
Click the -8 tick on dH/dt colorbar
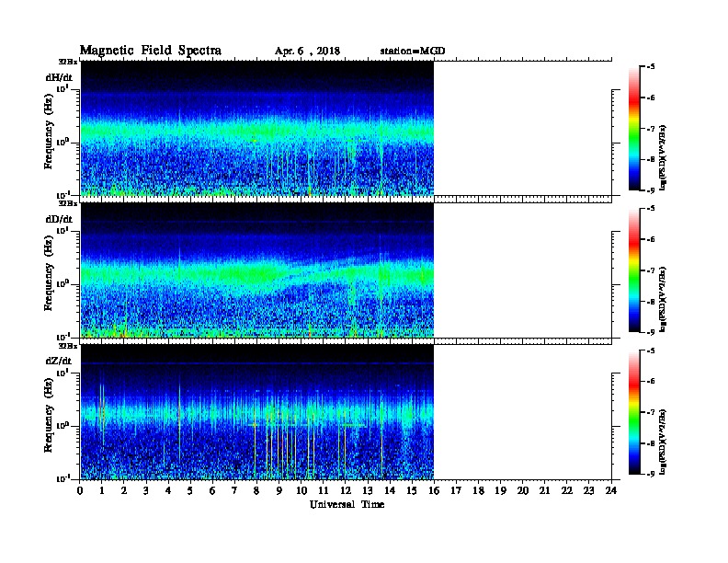pyautogui.click(x=651, y=159)
